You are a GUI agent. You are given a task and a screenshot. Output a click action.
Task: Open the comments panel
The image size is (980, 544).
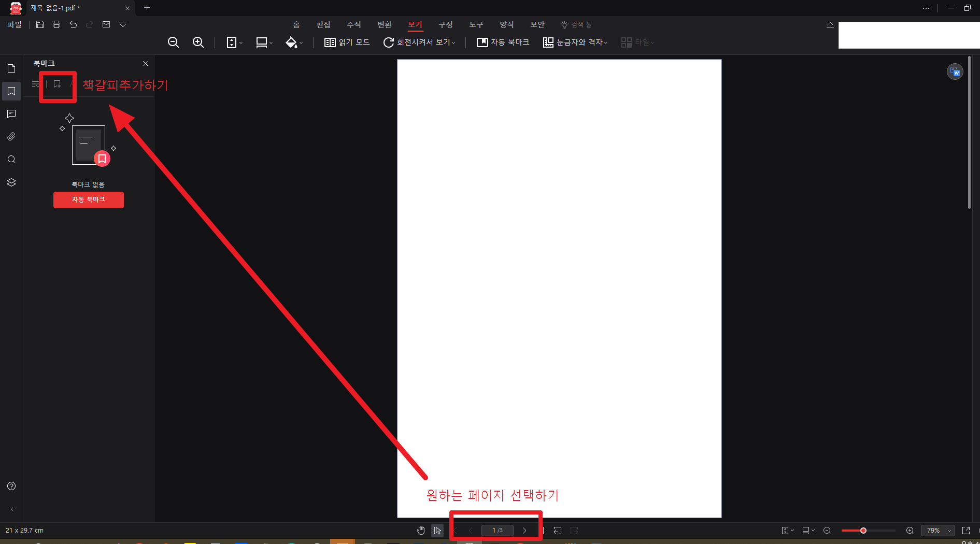tap(11, 114)
